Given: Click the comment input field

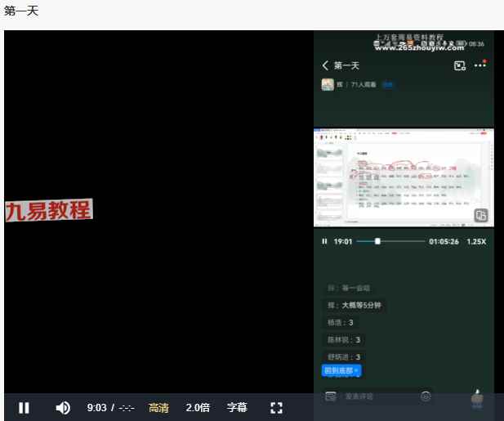Looking at the screenshot, I should click(379, 396).
